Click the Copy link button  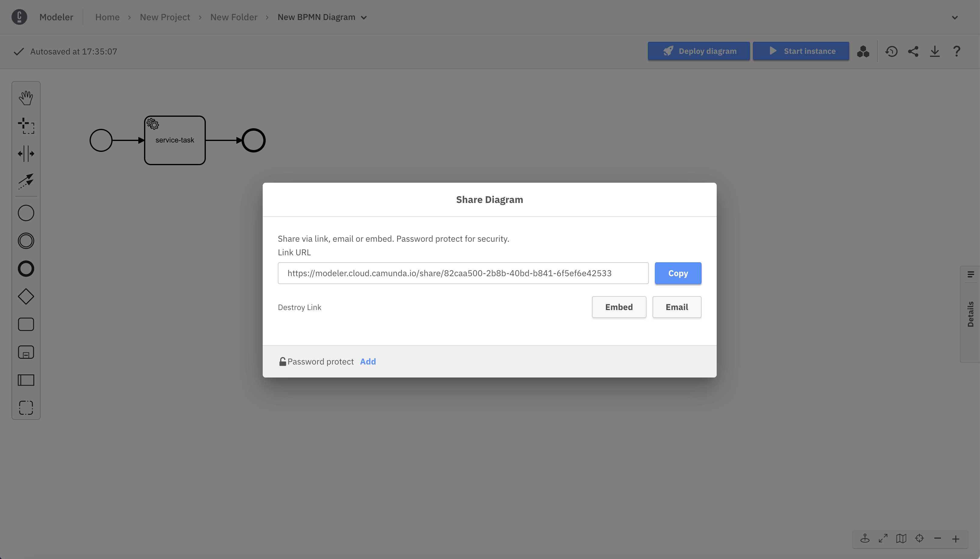(x=678, y=273)
